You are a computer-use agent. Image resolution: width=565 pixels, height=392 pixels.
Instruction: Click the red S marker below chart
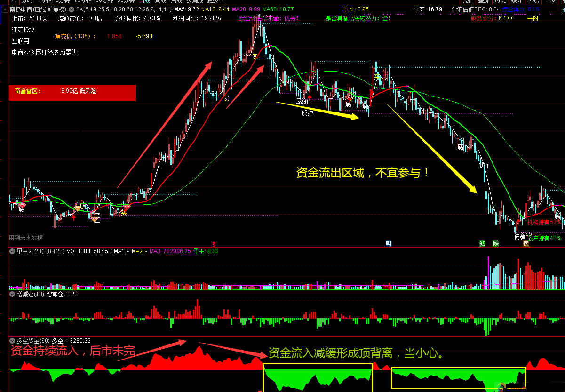point(214,244)
